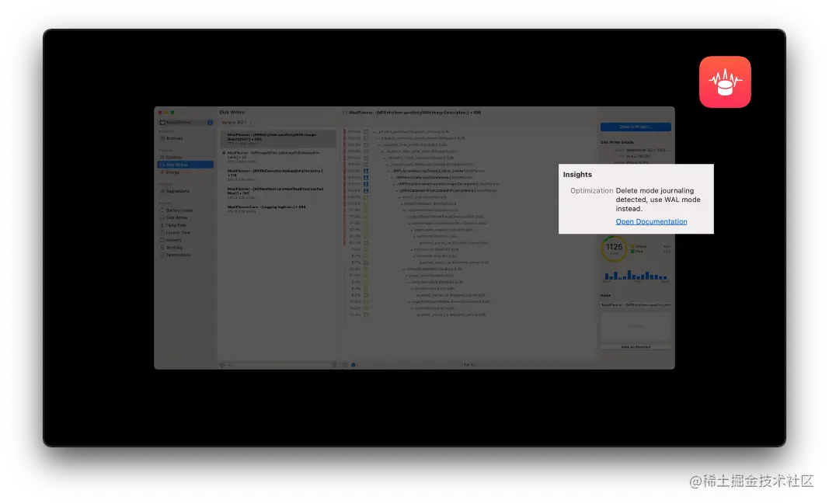Click the Archives sidebar icon
Viewport: 829px width, 504px height.
[162, 138]
